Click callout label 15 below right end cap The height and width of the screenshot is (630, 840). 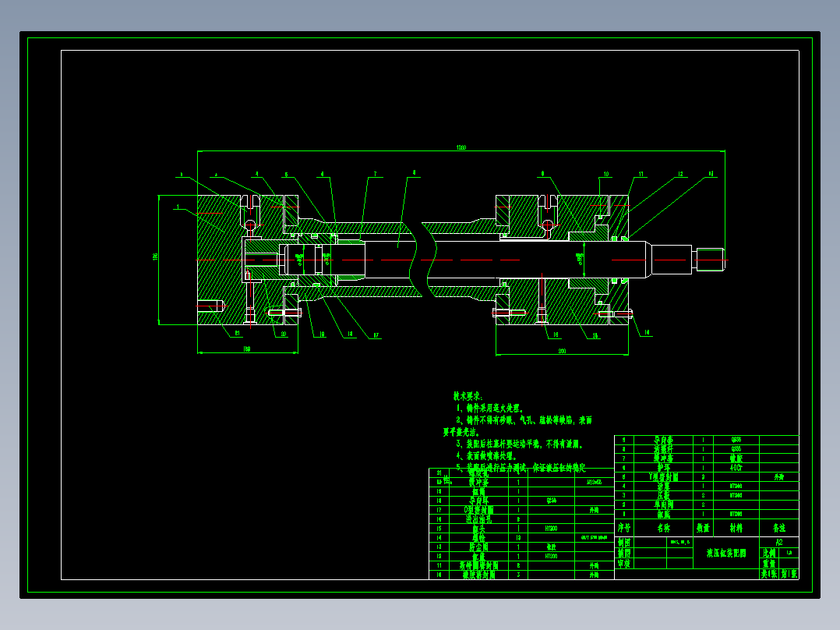coord(595,336)
